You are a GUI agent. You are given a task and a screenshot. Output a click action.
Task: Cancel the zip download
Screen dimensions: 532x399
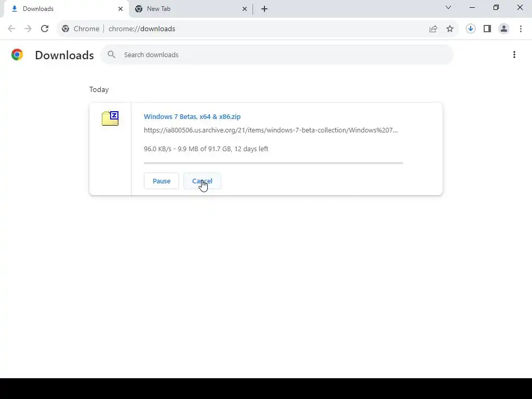point(202,181)
